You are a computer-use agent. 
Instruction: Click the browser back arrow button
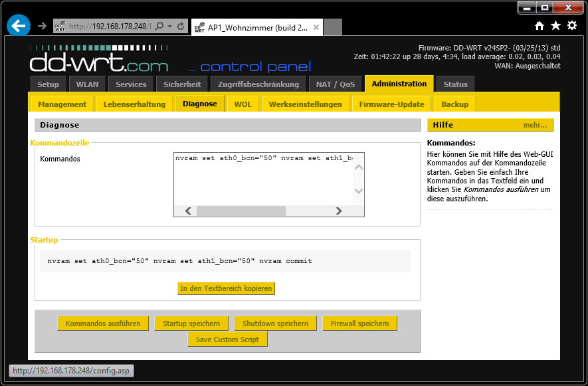[19, 26]
